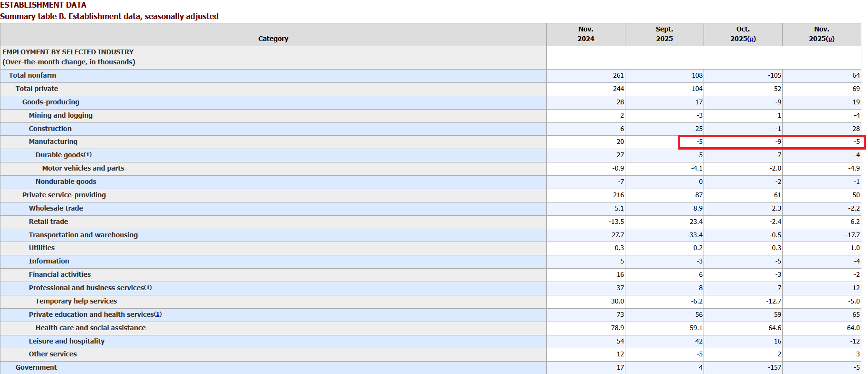This screenshot has width=868, height=374.
Task: Click the 108 value in Total nonfarm row
Action: click(697, 75)
